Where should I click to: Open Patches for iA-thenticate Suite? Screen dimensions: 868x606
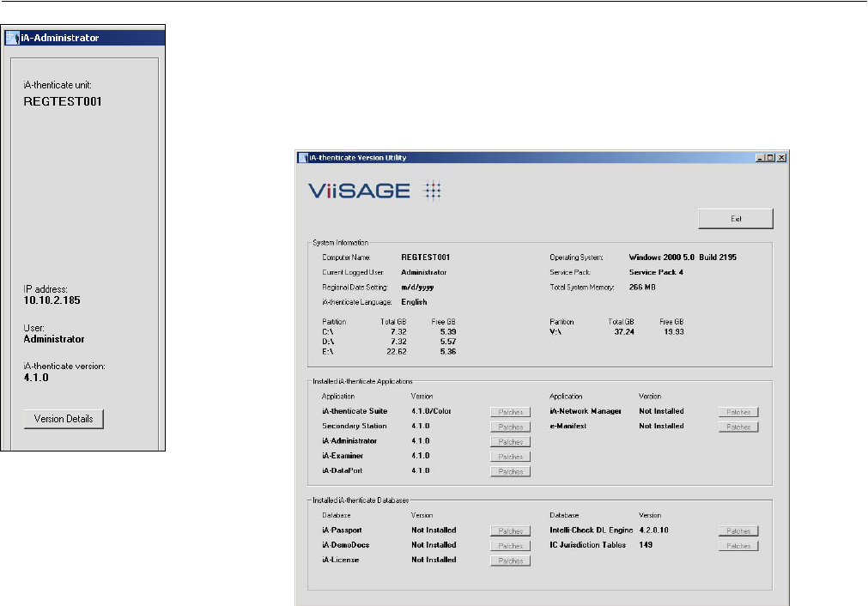[x=510, y=412]
